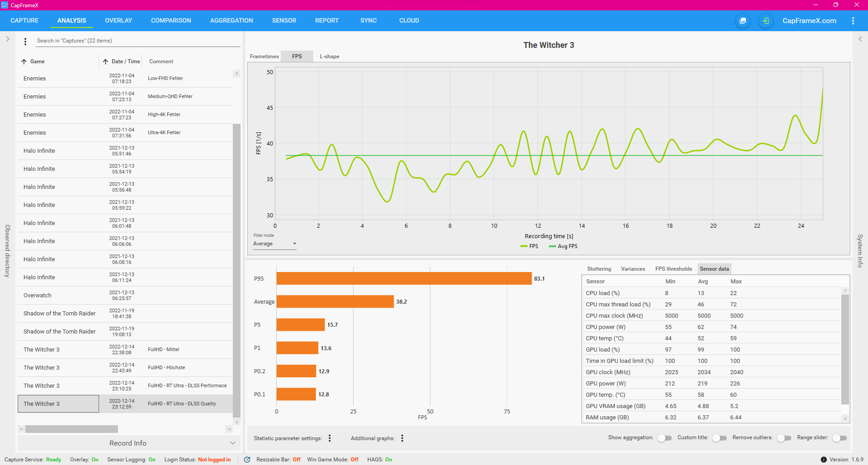The width and height of the screenshot is (868, 465).
Task: Open Statistic parameter settings menu
Action: click(x=330, y=438)
